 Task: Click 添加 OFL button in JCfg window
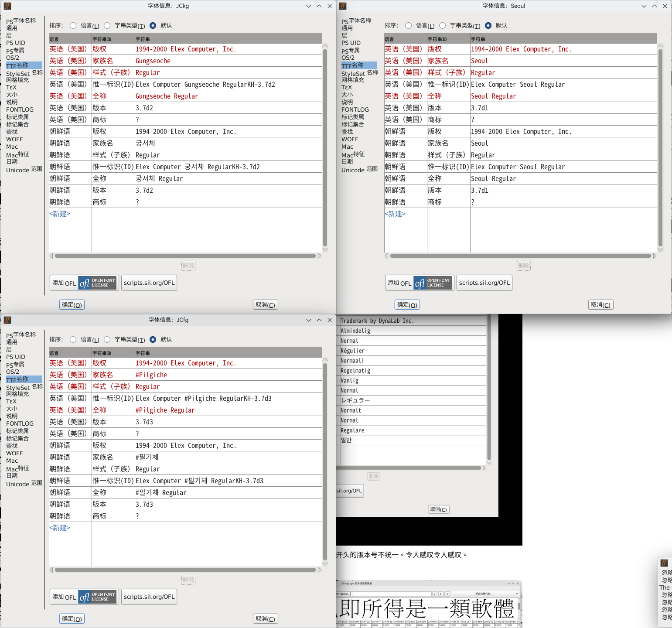click(84, 597)
